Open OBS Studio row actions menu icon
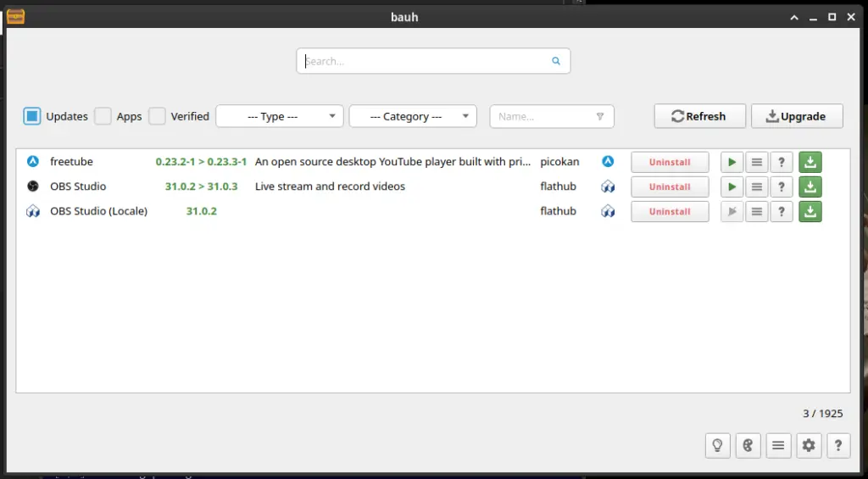 point(757,187)
